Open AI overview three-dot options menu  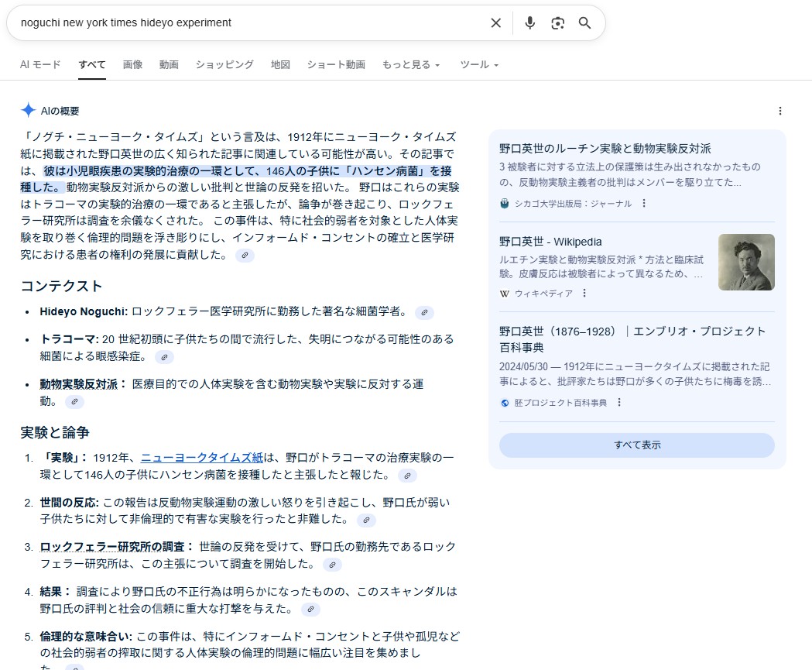(779, 111)
